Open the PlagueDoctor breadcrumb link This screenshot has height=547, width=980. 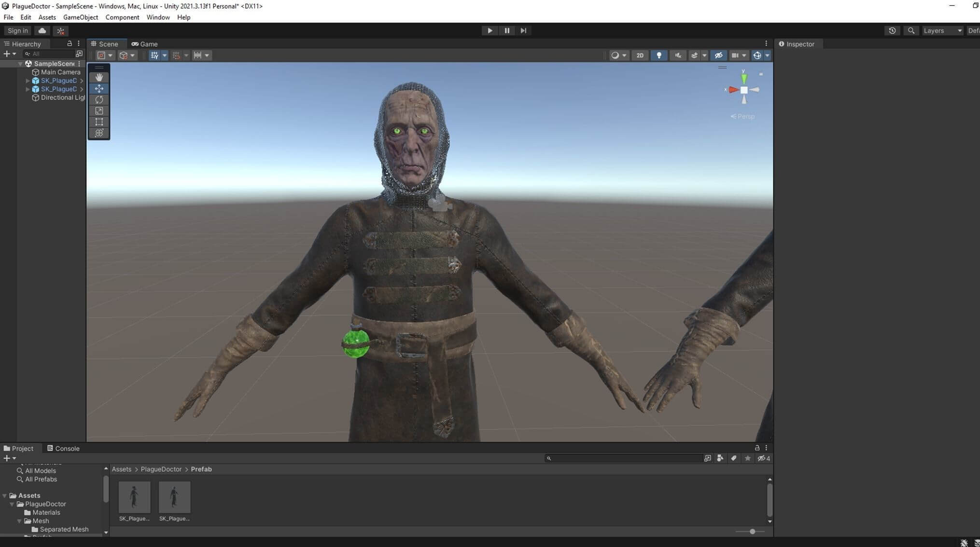161,469
